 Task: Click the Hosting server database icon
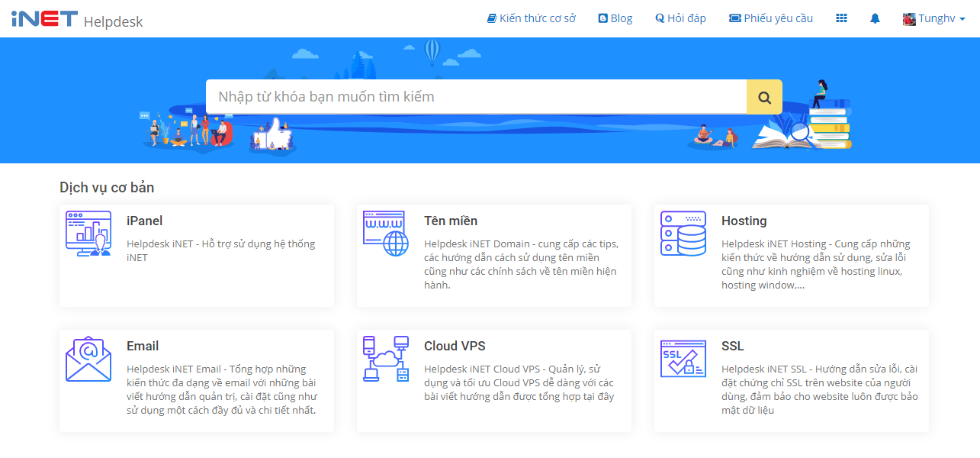[683, 234]
